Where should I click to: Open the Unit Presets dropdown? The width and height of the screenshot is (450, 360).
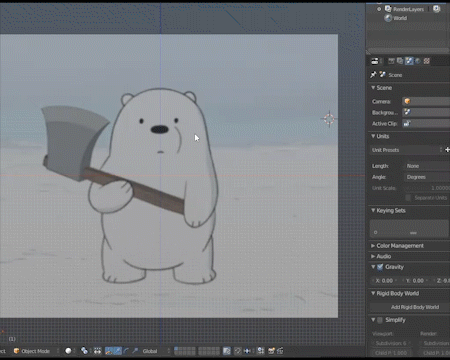406,150
